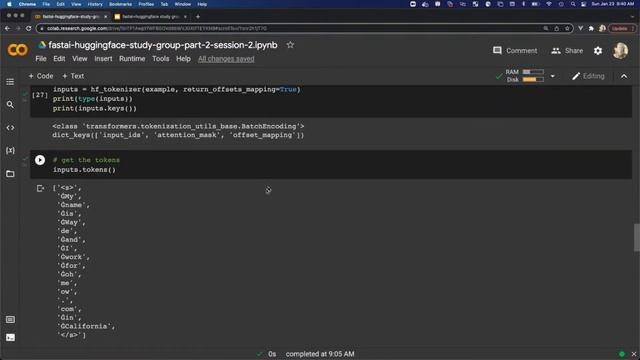This screenshot has width=640, height=360.
Task: Open the variables inspector {x} icon
Action: click(x=10, y=151)
